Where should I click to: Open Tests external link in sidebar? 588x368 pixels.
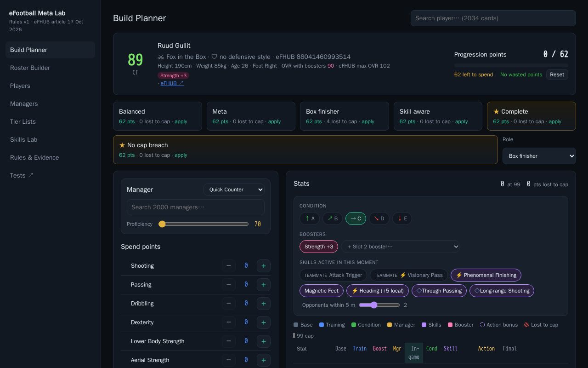[x=50, y=175]
